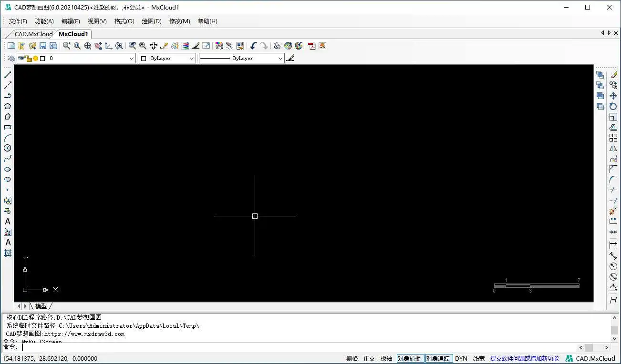
Task: Select the Array tool (four squares)
Action: (613, 138)
